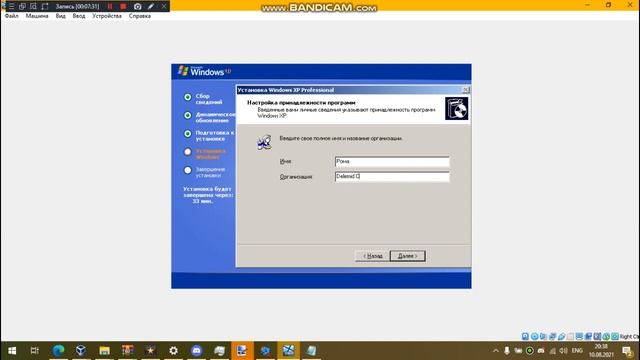640x360 pixels.
Task: Select Bandicam find-window mode icon with magnifier
Action: [x=33, y=7]
